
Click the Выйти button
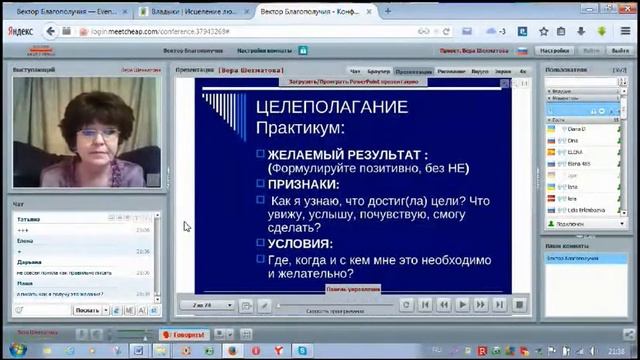pos(620,51)
